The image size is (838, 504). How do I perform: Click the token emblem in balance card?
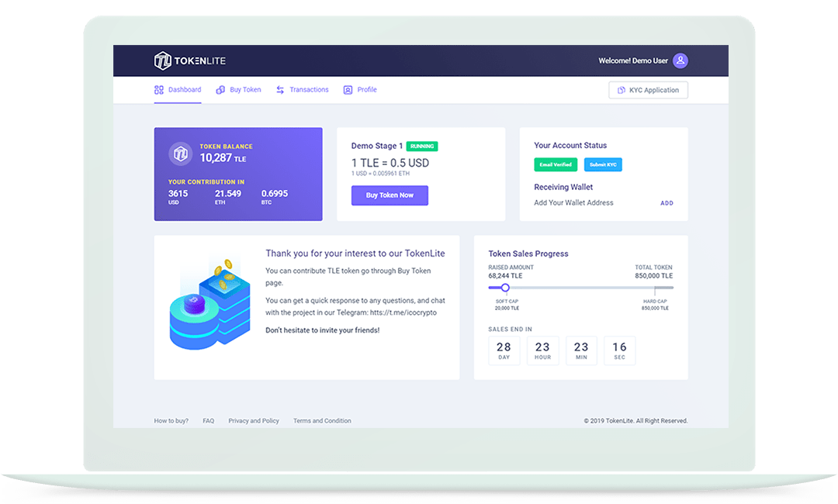[181, 153]
